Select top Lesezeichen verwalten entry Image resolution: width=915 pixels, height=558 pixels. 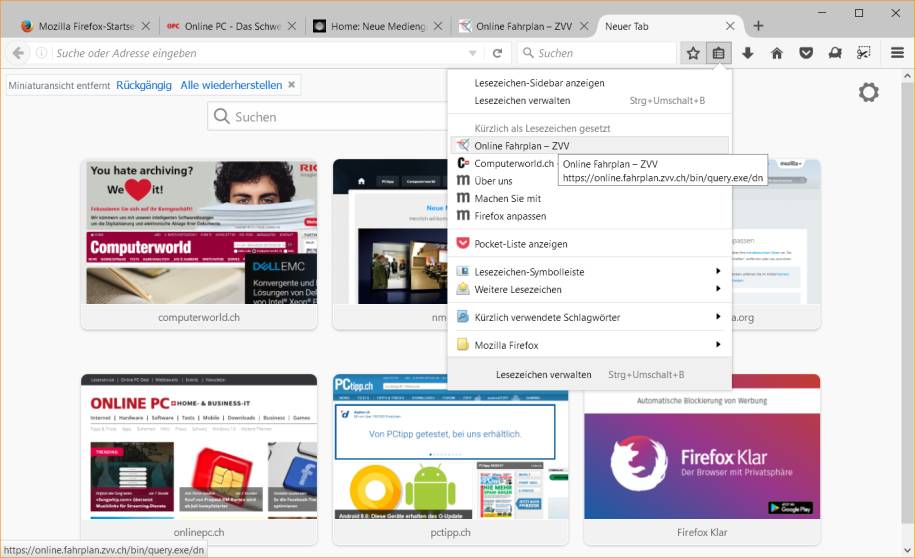[589, 100]
